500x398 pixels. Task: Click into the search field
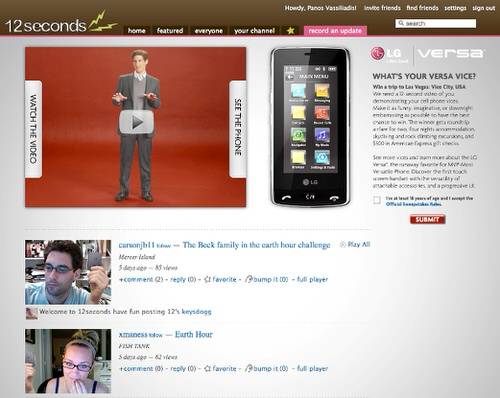(x=436, y=23)
